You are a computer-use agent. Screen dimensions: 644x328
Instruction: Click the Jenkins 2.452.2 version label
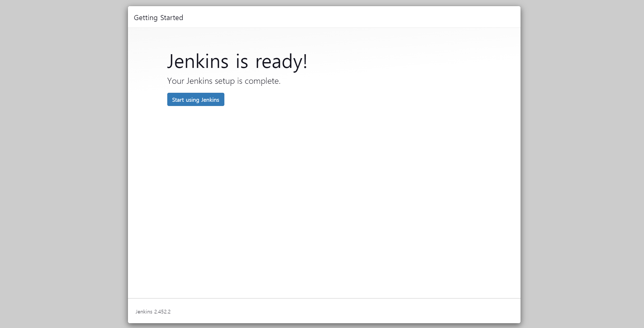pos(153,312)
